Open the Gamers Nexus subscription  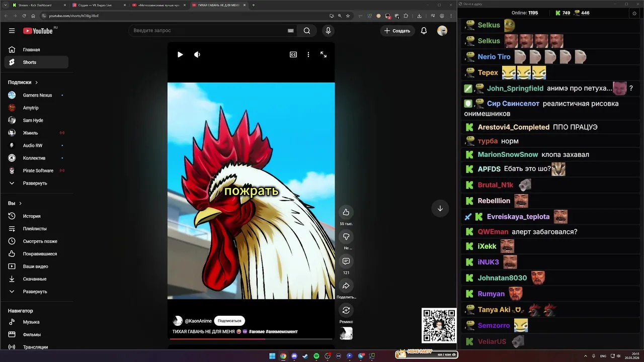coord(36,95)
